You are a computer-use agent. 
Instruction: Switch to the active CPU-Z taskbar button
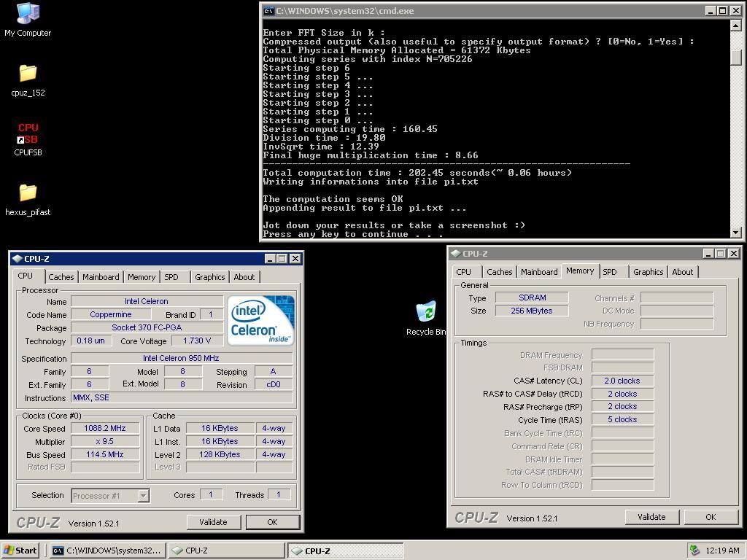tap(345, 551)
